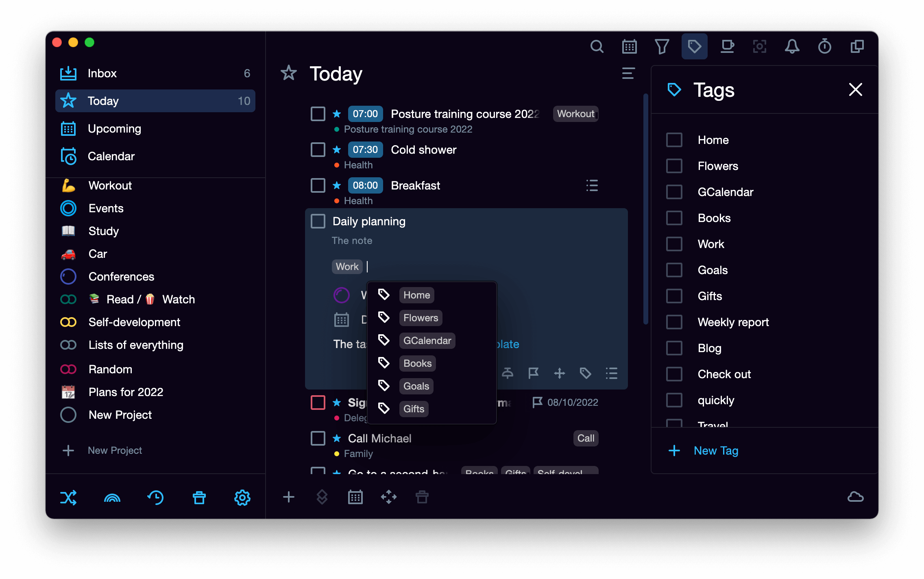Click the reminder bell icon in task editor

[507, 373]
